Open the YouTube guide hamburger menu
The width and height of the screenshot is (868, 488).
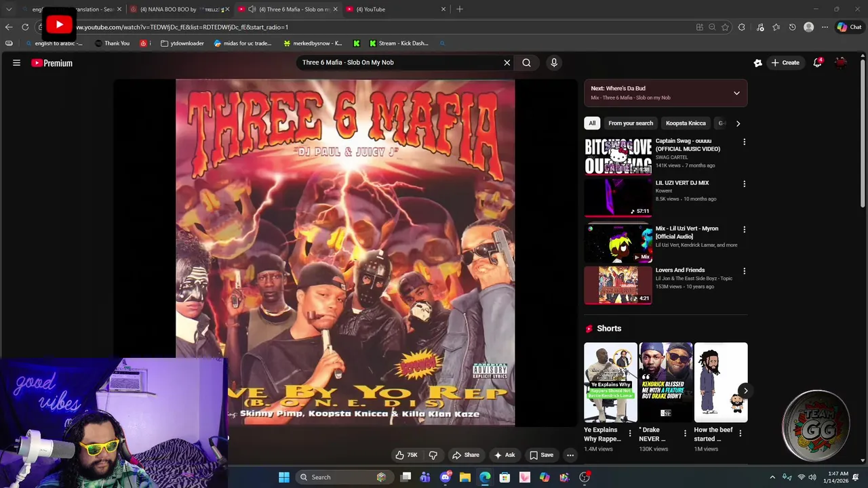[16, 63]
